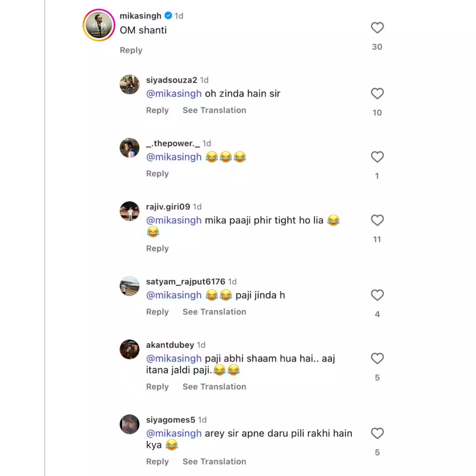Translate satyam_rajput6176's reply
Screen dimensions: 476x476
coord(214,312)
